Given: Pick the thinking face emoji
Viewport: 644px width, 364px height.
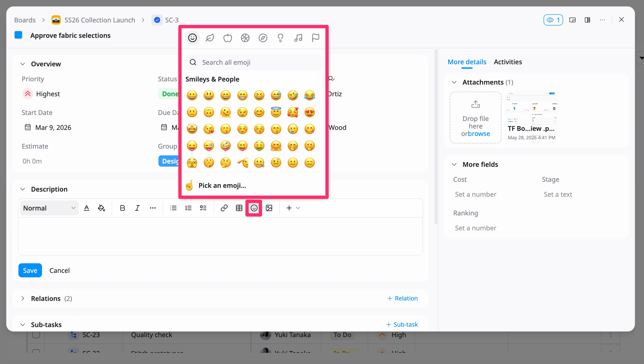Looking at the screenshot, I should coord(225,163).
